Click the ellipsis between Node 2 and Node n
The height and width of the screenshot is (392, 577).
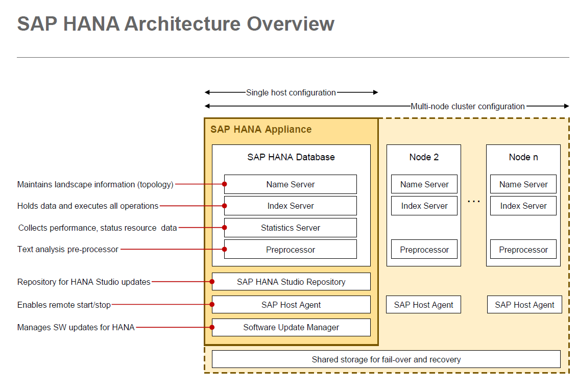coord(473,201)
